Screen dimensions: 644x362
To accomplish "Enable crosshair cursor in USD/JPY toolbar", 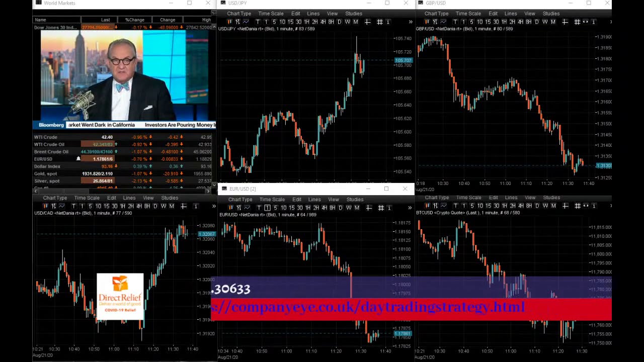I will pyautogui.click(x=367, y=22).
